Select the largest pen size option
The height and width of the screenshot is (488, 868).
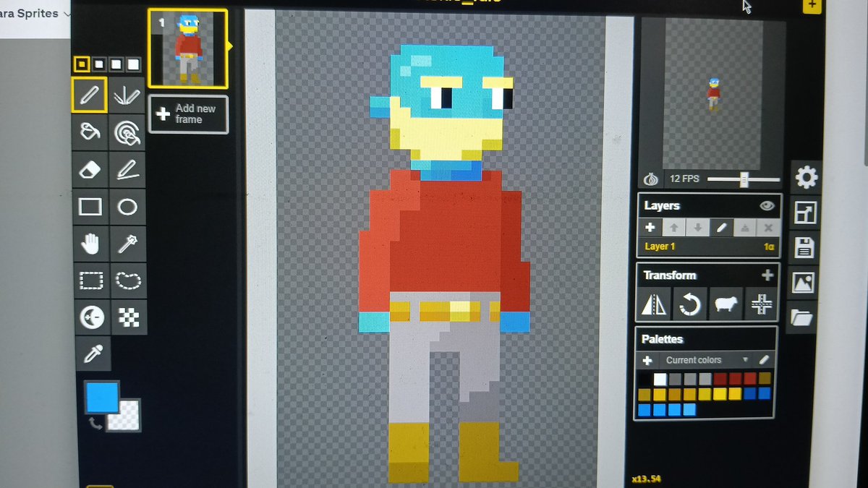[x=133, y=64]
